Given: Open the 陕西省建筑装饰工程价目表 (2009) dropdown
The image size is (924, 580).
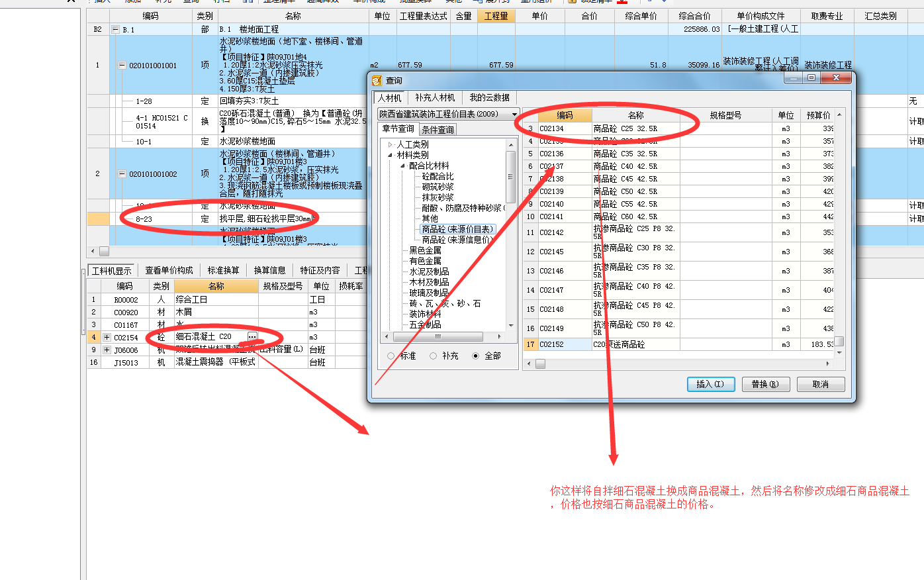Looking at the screenshot, I should pos(514,114).
